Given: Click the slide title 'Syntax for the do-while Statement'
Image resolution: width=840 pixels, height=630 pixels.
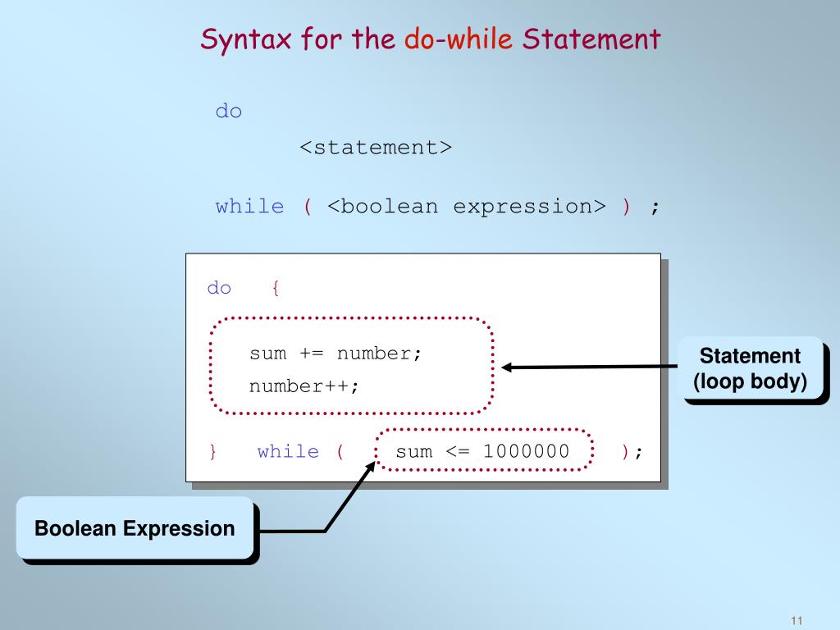Looking at the screenshot, I should tap(430, 39).
